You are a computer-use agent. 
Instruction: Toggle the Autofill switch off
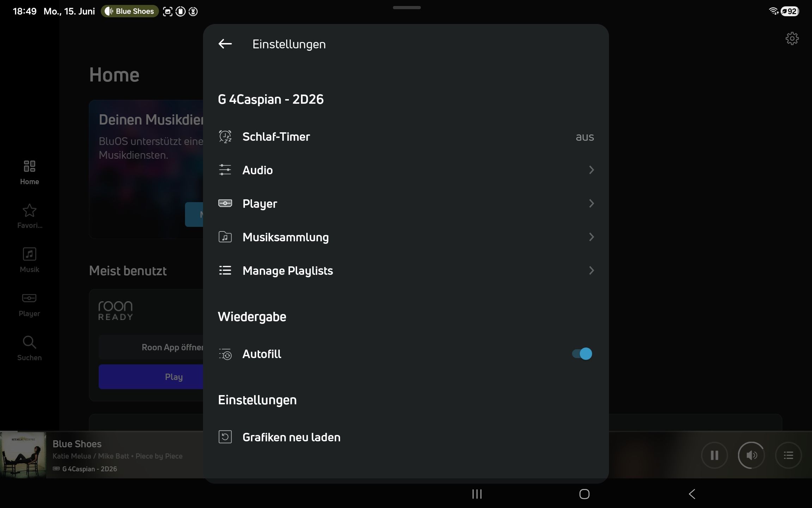pos(582,353)
